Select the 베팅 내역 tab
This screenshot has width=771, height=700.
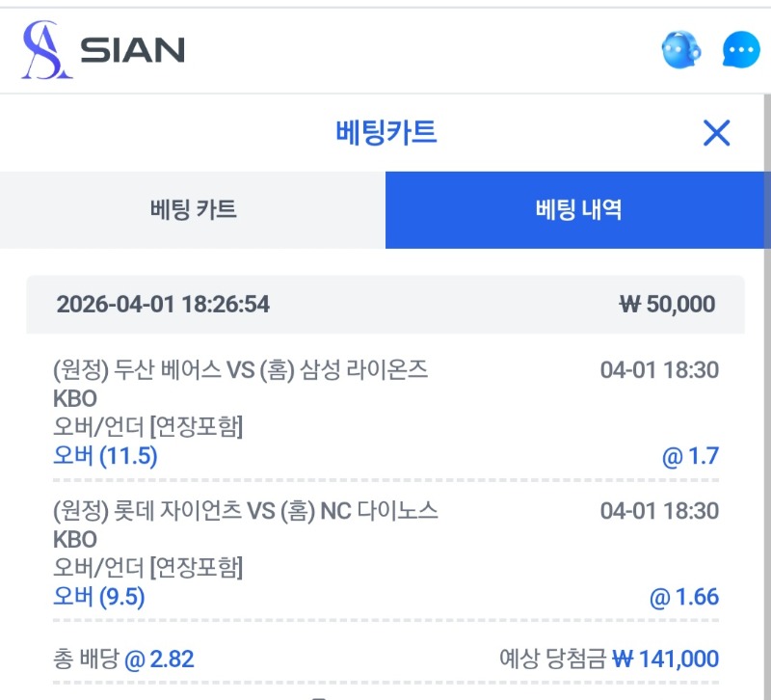click(x=578, y=209)
